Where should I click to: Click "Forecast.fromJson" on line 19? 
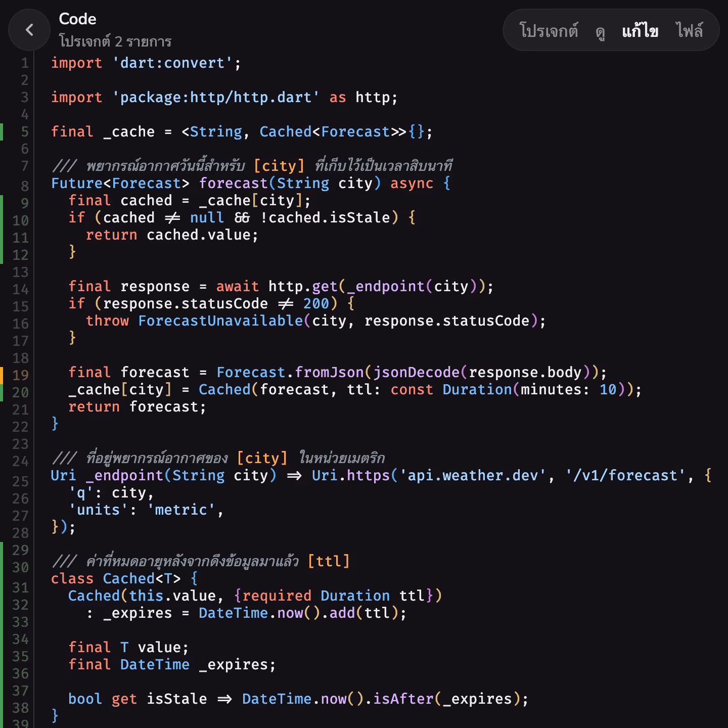[290, 373]
